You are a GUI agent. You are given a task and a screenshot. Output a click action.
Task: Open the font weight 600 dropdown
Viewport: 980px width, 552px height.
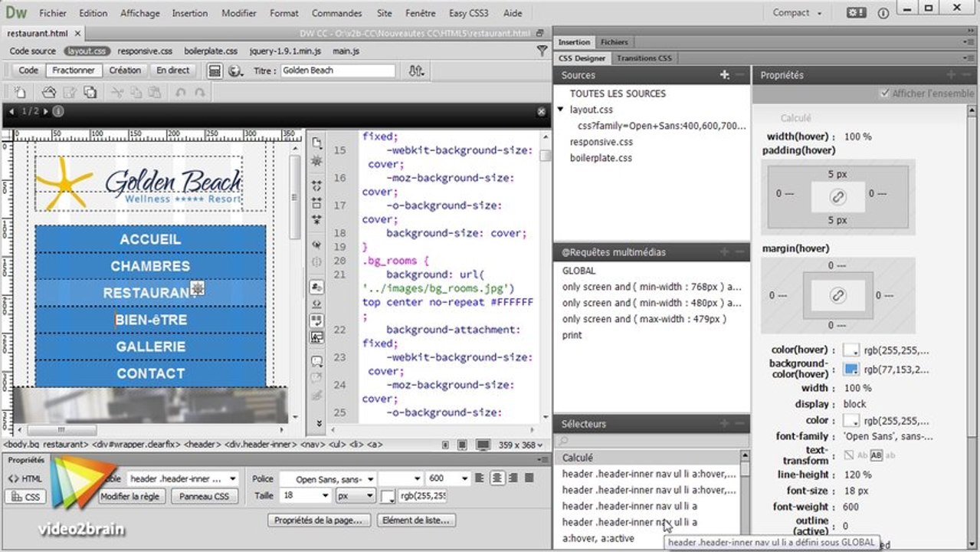(448, 478)
